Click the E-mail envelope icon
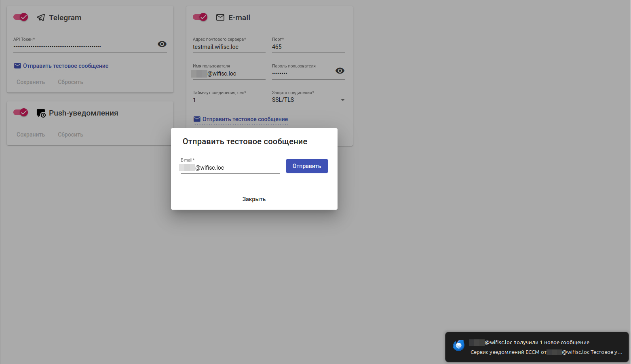Screen dimensions: 631x364 [x=220, y=17]
